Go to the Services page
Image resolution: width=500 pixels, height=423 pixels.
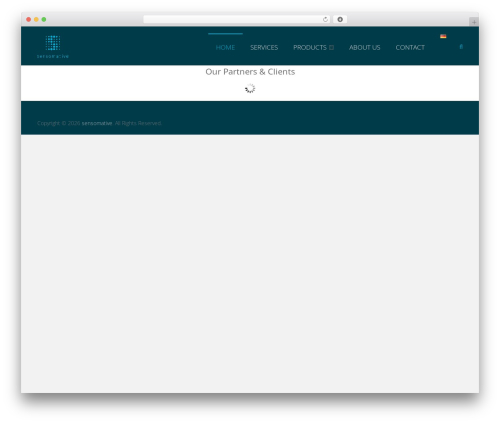tap(264, 47)
